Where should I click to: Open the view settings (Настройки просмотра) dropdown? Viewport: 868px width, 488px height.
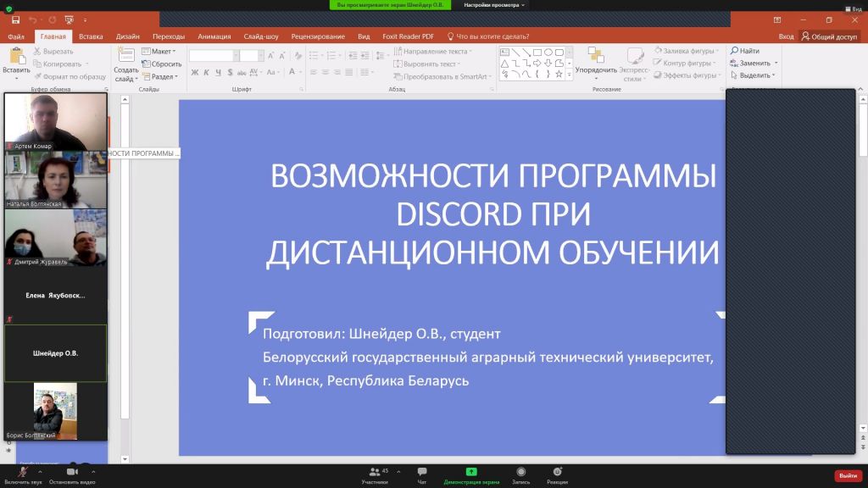[494, 5]
